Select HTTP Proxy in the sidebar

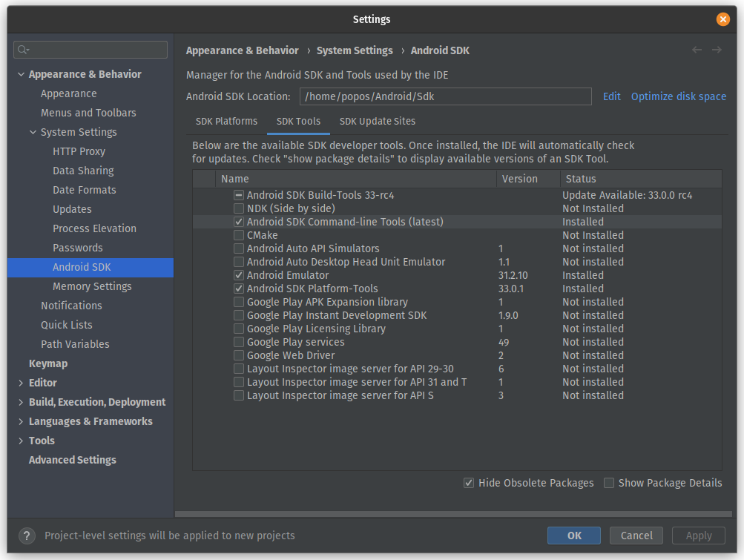(79, 151)
